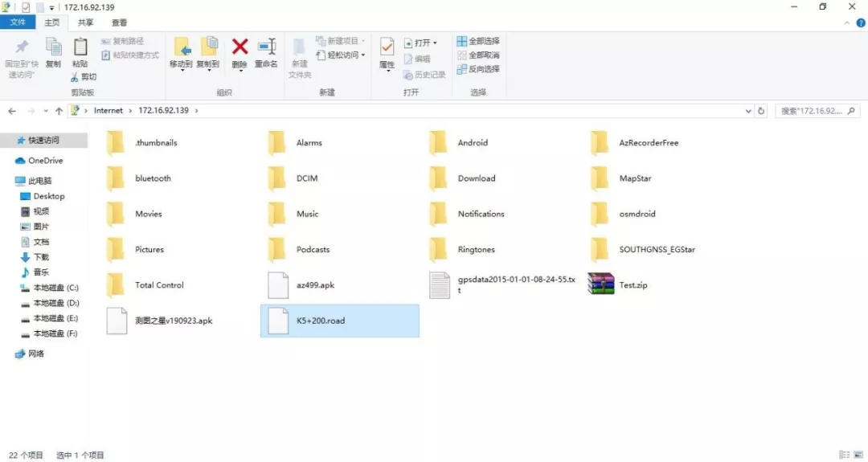This screenshot has height=462, width=868.
Task: Select the Download folder
Action: point(501,178)
